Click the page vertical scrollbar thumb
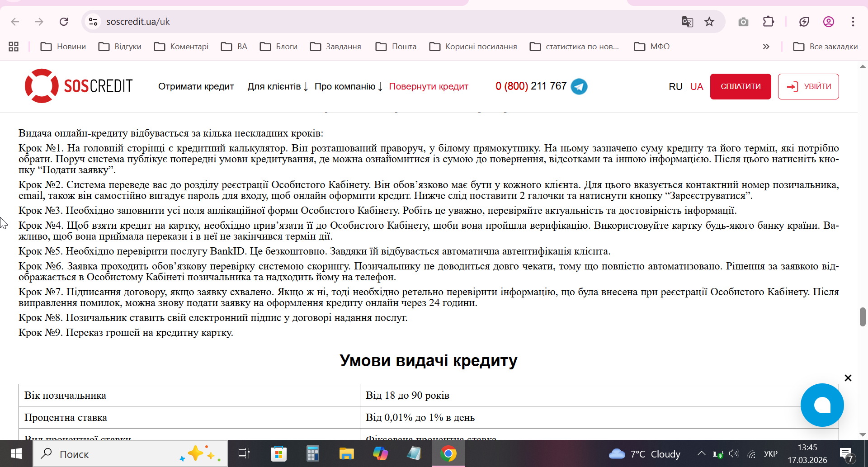 pyautogui.click(x=863, y=316)
